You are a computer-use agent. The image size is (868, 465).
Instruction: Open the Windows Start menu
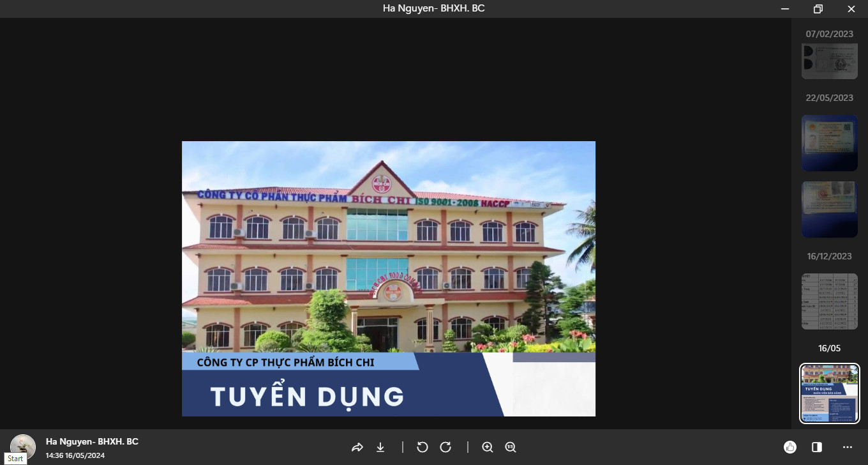click(x=15, y=459)
